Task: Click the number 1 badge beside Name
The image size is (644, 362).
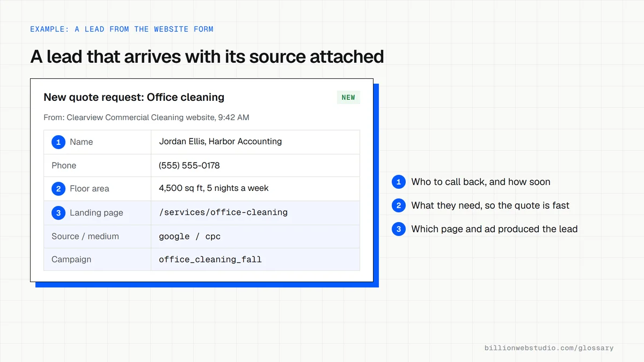Action: point(58,142)
